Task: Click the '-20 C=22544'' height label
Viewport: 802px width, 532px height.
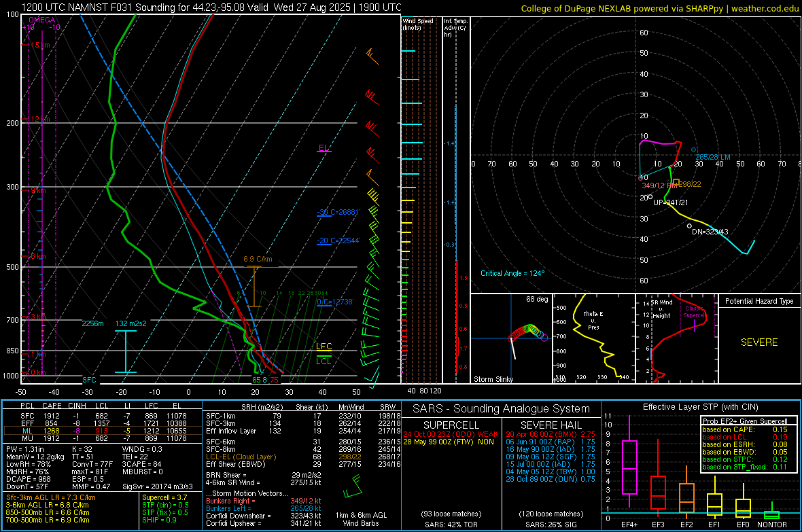Action: (338, 241)
